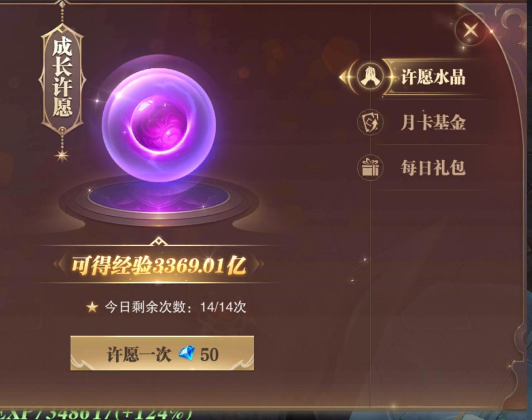
Task: Click the 50 diamond cost on wish button
Action: 209,354
